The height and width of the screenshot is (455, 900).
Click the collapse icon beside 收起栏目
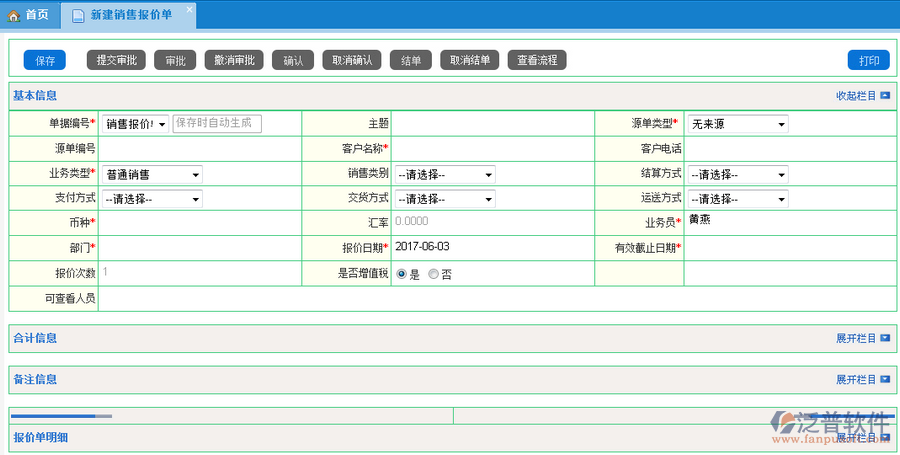[x=885, y=96]
